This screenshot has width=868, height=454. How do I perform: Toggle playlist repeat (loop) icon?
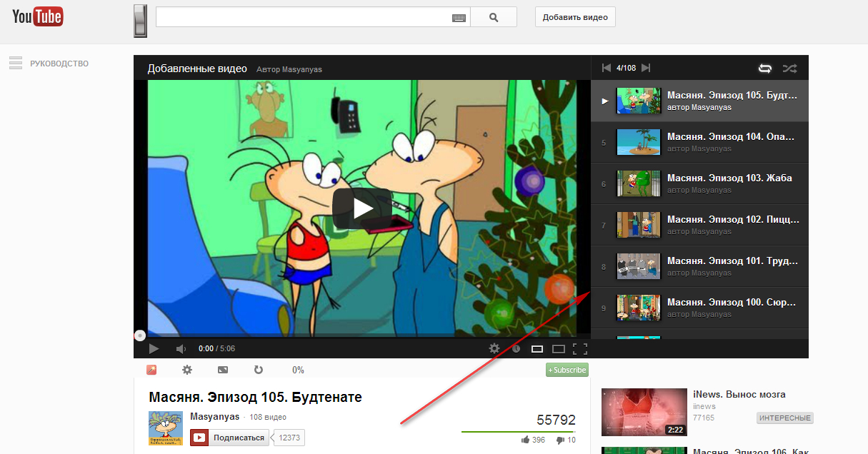click(x=765, y=69)
